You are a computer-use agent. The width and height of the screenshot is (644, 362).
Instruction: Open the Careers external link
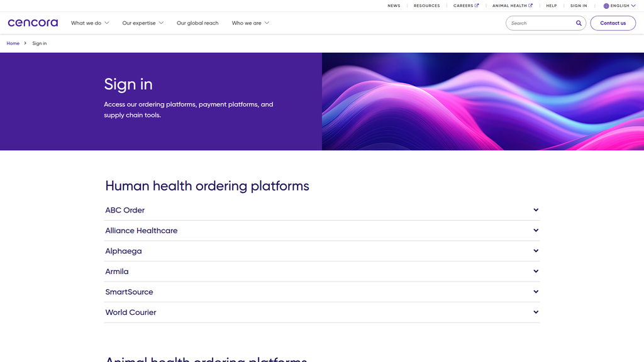click(x=466, y=6)
